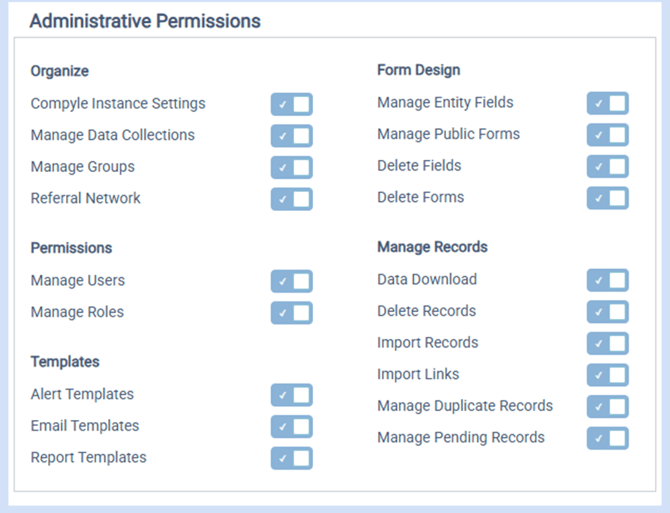Disable the Manage Data Collections toggle
Image resolution: width=670 pixels, height=513 pixels.
291,136
